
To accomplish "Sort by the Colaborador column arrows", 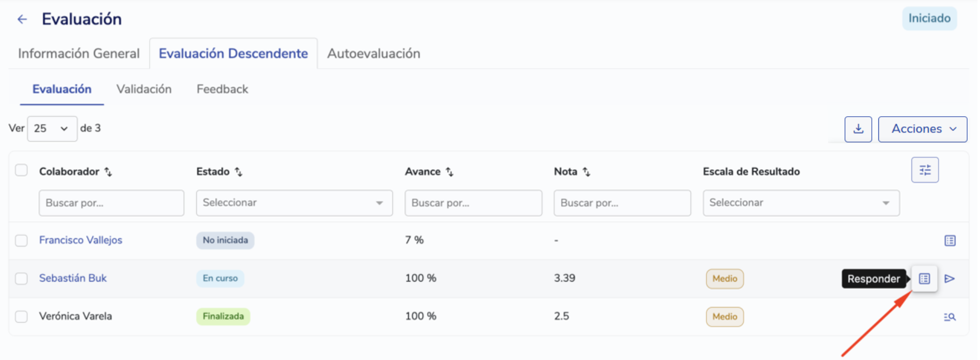I will click(x=108, y=172).
